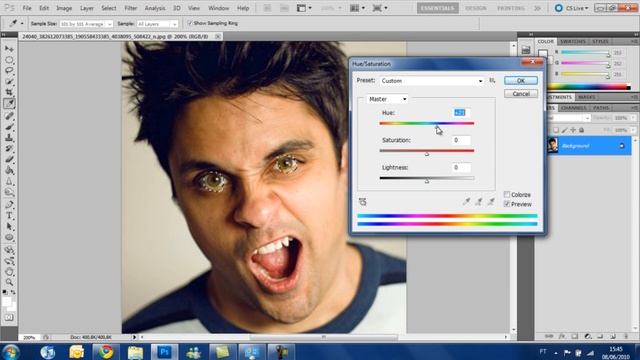Switch to the Channels tab
Screen dimensions: 640x360
click(x=574, y=108)
